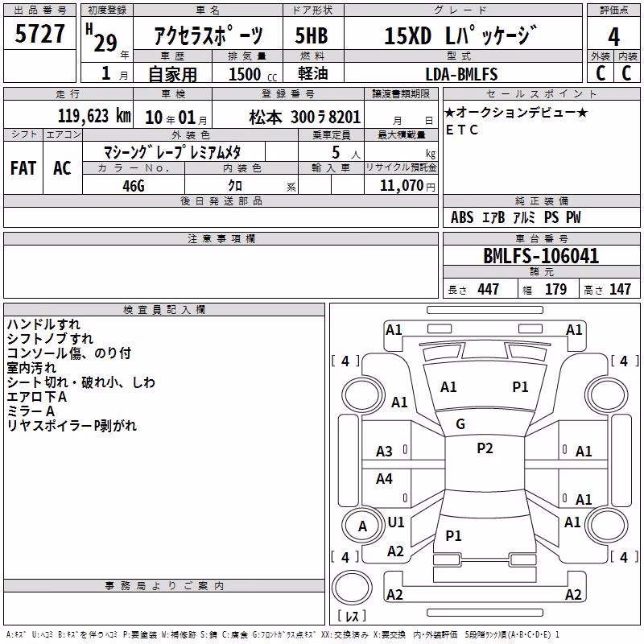
Task: Click the A3 door mark on diagram
Action: (384, 452)
